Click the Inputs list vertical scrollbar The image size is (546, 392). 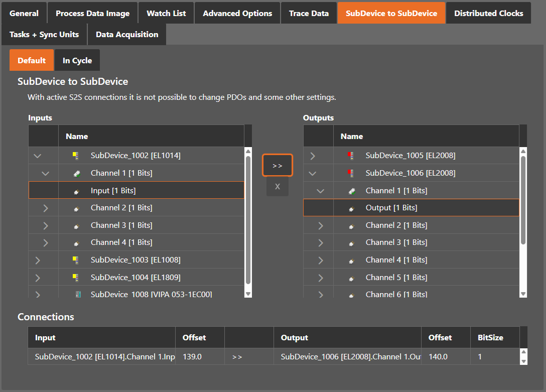pos(248,222)
